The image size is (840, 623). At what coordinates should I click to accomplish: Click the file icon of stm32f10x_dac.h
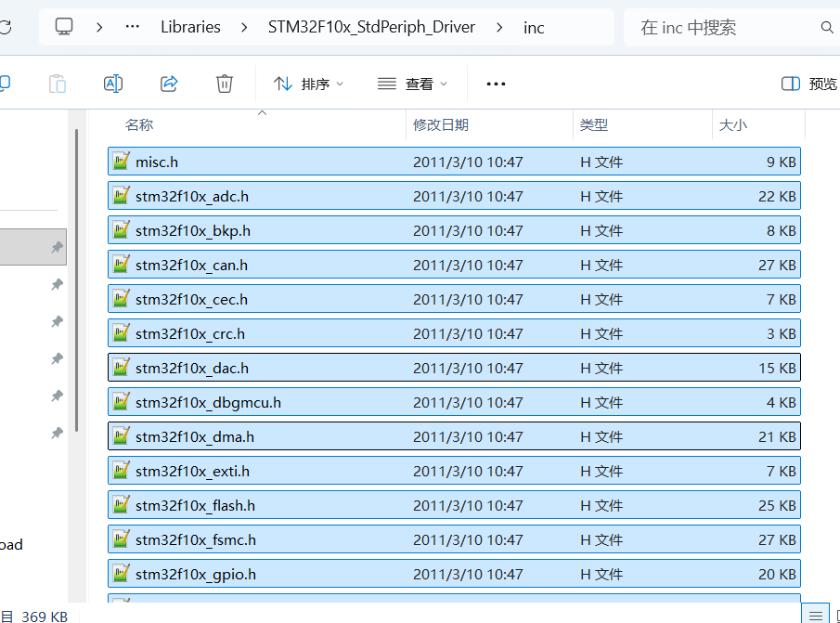click(121, 367)
